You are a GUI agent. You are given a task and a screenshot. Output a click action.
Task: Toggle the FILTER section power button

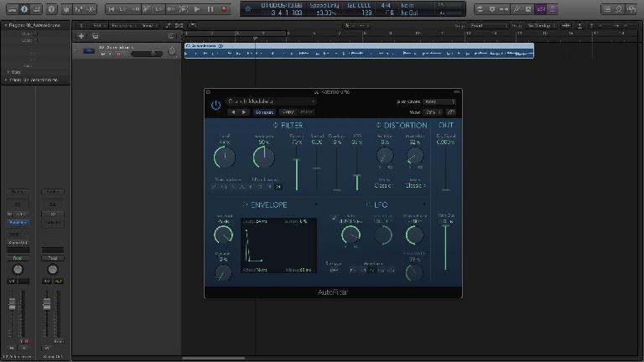point(275,125)
